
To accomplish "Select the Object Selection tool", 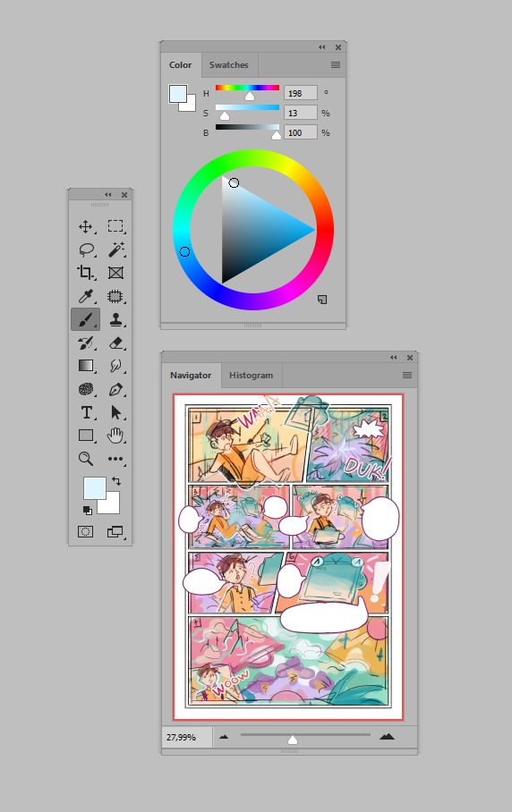I will [x=115, y=296].
